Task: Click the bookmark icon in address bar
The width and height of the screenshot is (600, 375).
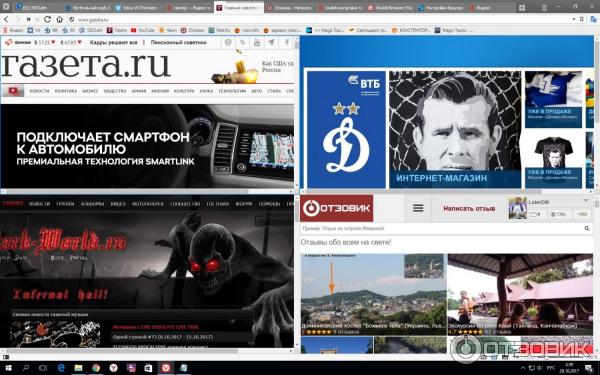Action: (x=582, y=19)
